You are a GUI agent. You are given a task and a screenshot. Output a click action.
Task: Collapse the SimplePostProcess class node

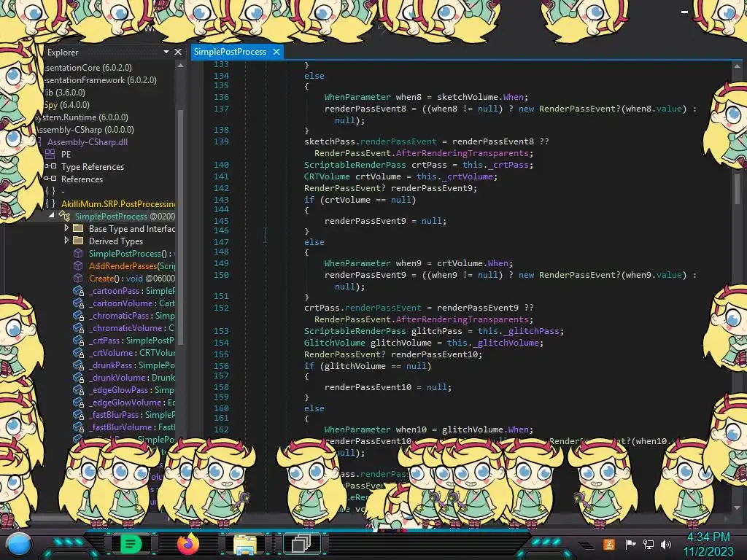click(52, 216)
